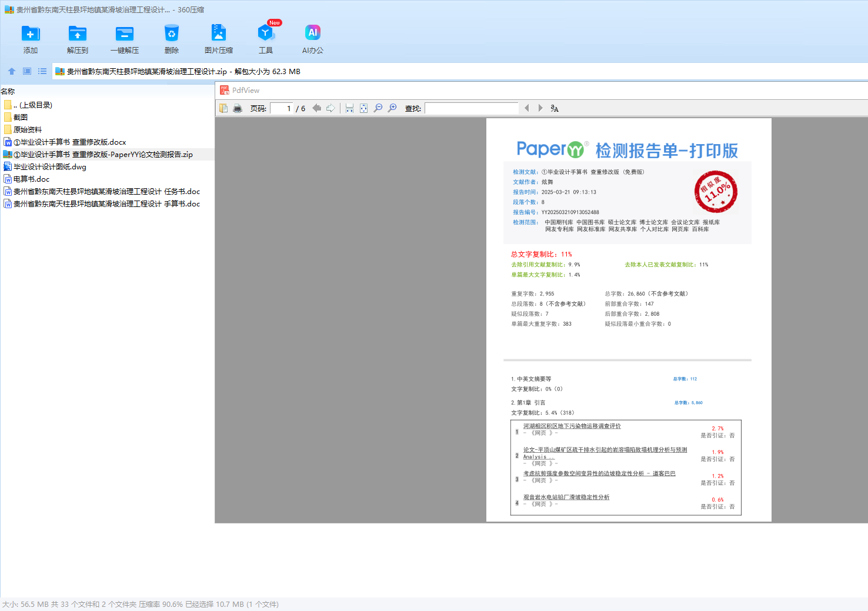The width and height of the screenshot is (868, 611).
Task: Switch to thumbnail view mode icon
Action: (27, 71)
